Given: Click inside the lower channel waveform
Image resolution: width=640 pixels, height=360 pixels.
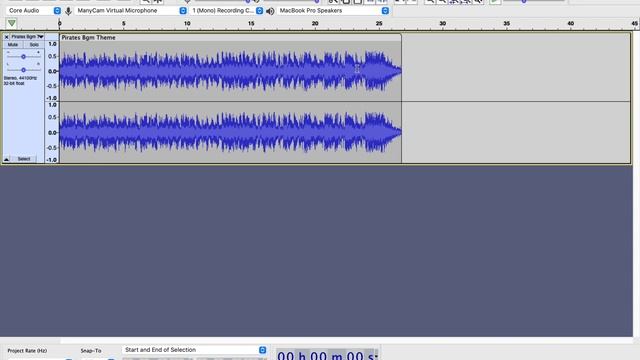Looking at the screenshot, I should tap(231, 132).
